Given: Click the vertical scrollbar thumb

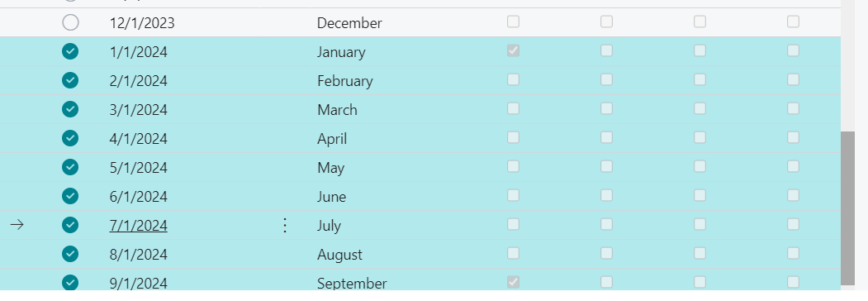Looking at the screenshot, I should [847, 208].
